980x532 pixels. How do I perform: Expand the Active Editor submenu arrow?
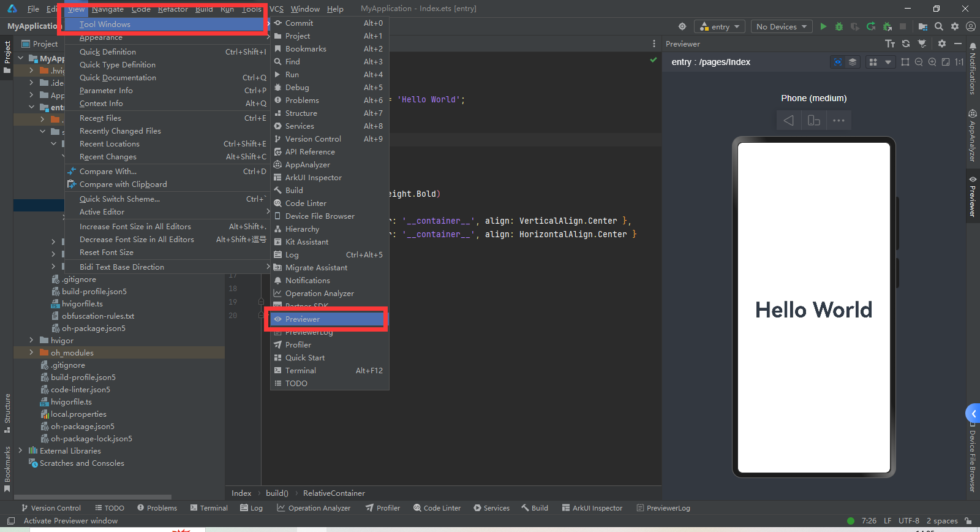tap(268, 211)
